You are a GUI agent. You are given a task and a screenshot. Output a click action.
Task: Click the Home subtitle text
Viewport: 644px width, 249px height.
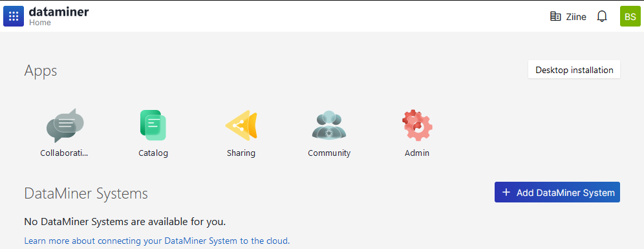click(x=40, y=23)
